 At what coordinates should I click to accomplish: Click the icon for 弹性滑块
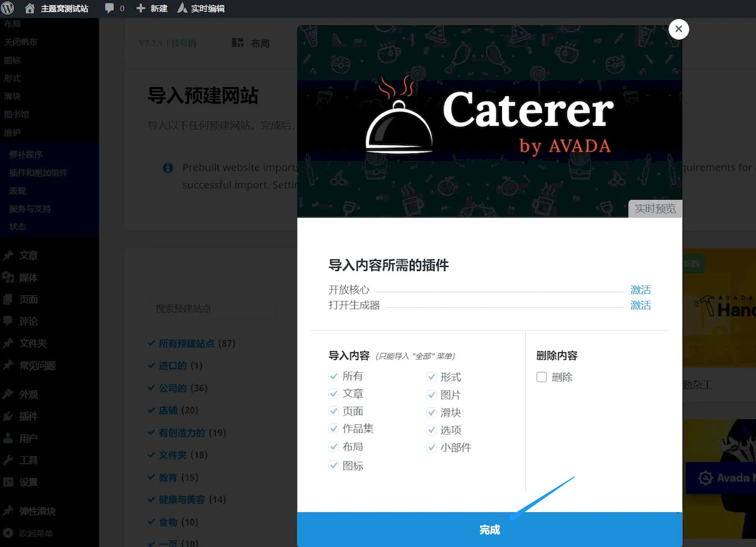pyautogui.click(x=8, y=511)
